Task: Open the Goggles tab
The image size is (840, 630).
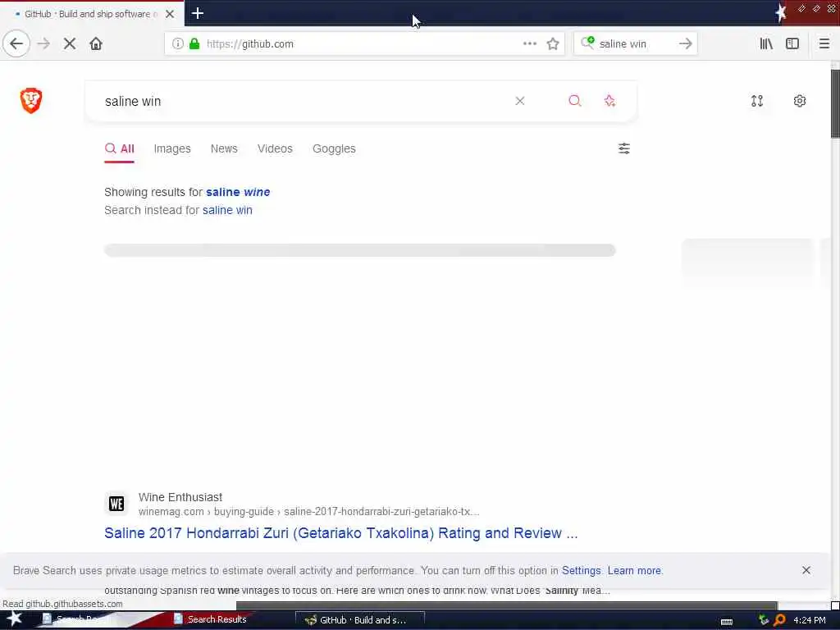Action: [x=334, y=149]
